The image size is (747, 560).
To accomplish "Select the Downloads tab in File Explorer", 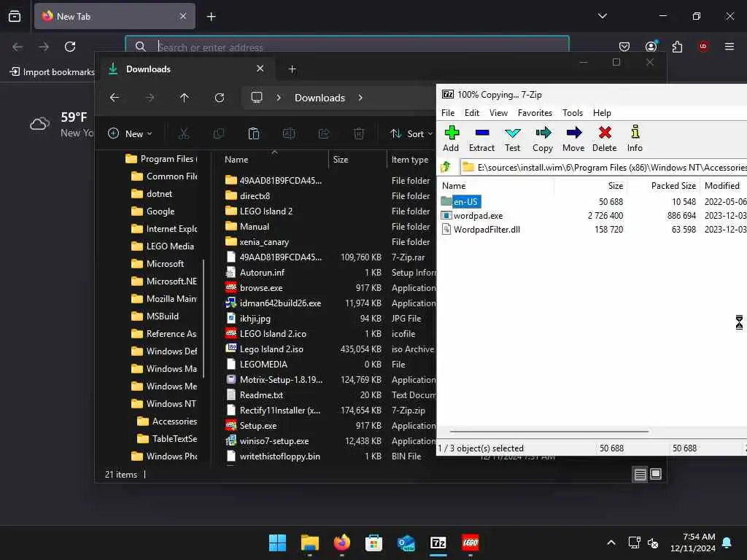I will point(186,69).
